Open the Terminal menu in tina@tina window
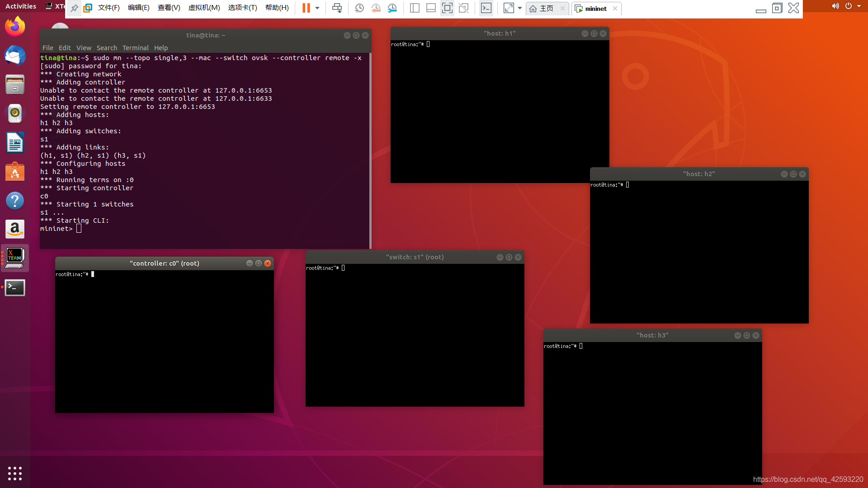 click(x=135, y=48)
